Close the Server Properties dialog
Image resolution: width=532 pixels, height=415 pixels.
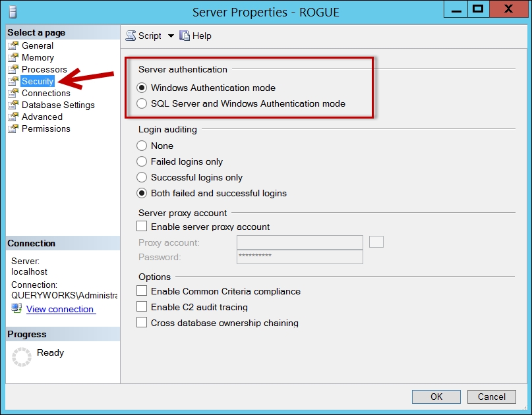click(x=508, y=9)
